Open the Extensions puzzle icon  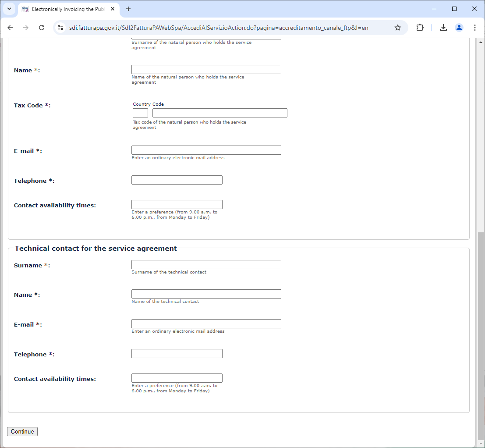(x=420, y=28)
